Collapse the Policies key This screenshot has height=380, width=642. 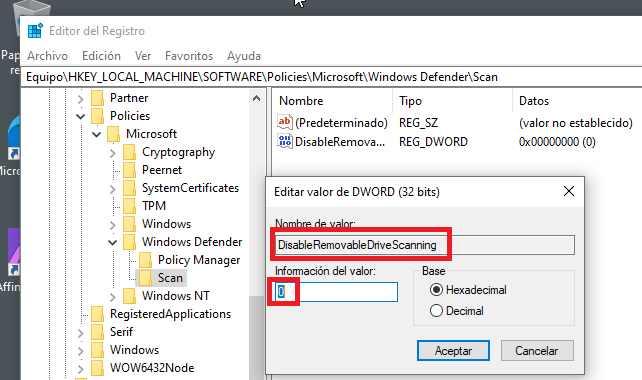click(x=81, y=117)
